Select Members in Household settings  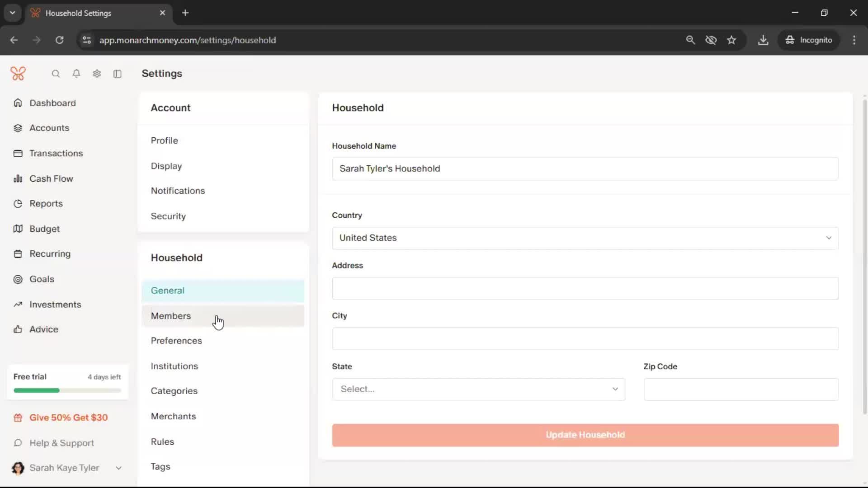point(171,316)
